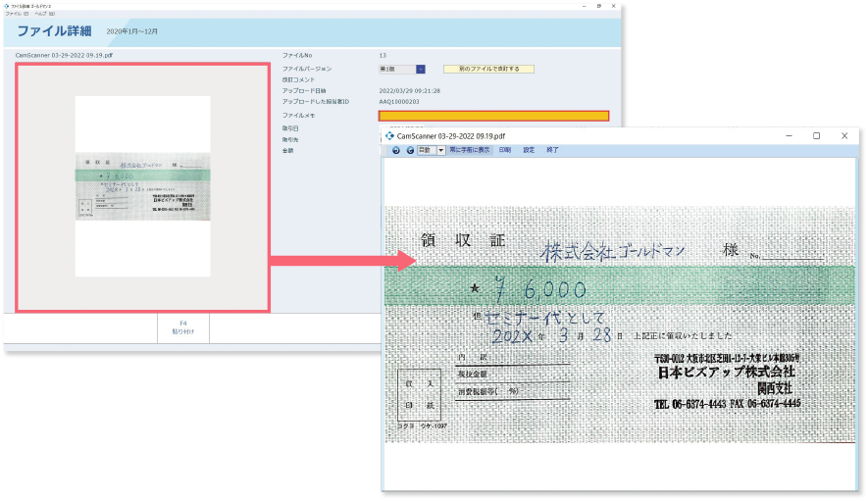Image resolution: width=868 pixels, height=501 pixels.
Task: Click the 取引日 label
Action: (290, 128)
